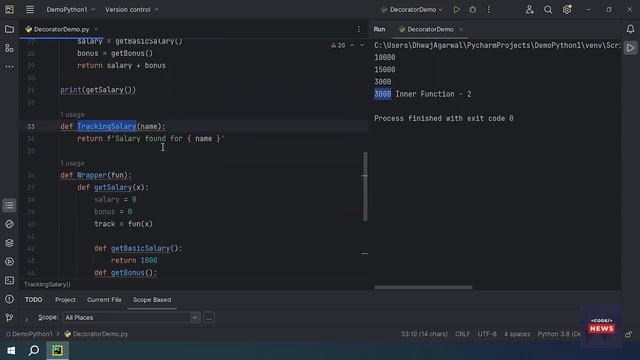The width and height of the screenshot is (640, 360).
Task: Open the notifications bell icon
Action: [x=630, y=29]
